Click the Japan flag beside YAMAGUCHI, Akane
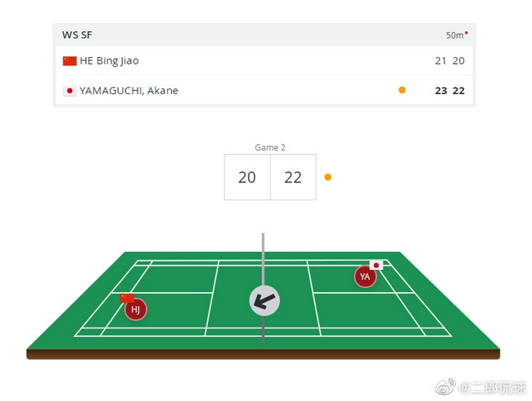 pos(70,91)
